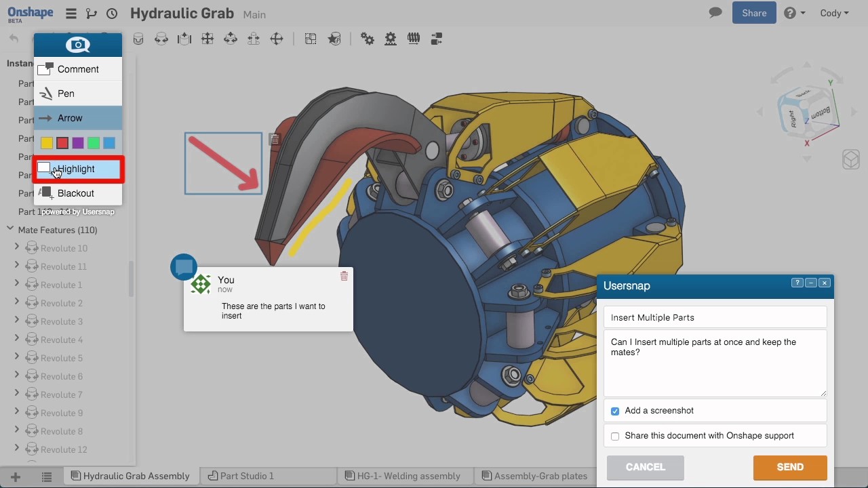Image resolution: width=868 pixels, height=488 pixels.
Task: Open the versions and branches graph icon
Action: point(92,14)
